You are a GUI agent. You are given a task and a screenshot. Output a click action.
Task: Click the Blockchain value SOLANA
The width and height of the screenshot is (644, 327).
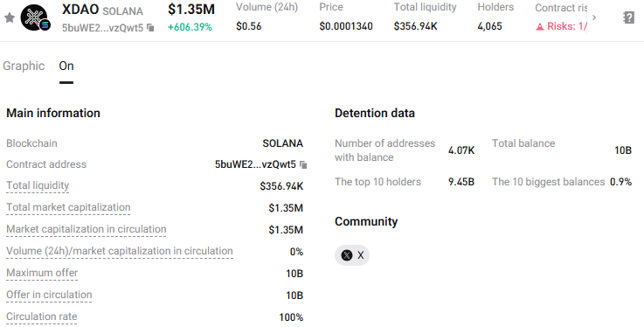[x=282, y=143]
